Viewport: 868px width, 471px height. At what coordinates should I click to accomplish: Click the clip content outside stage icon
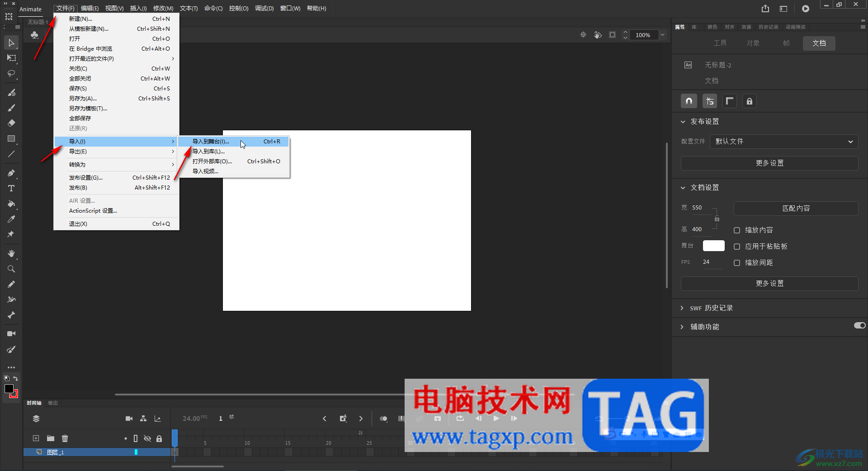[x=612, y=35]
